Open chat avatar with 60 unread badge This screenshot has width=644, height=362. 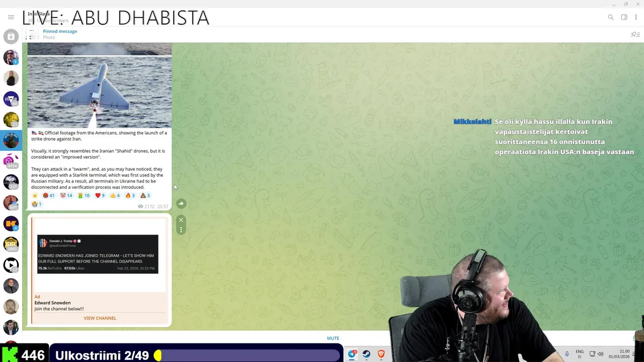click(x=11, y=99)
